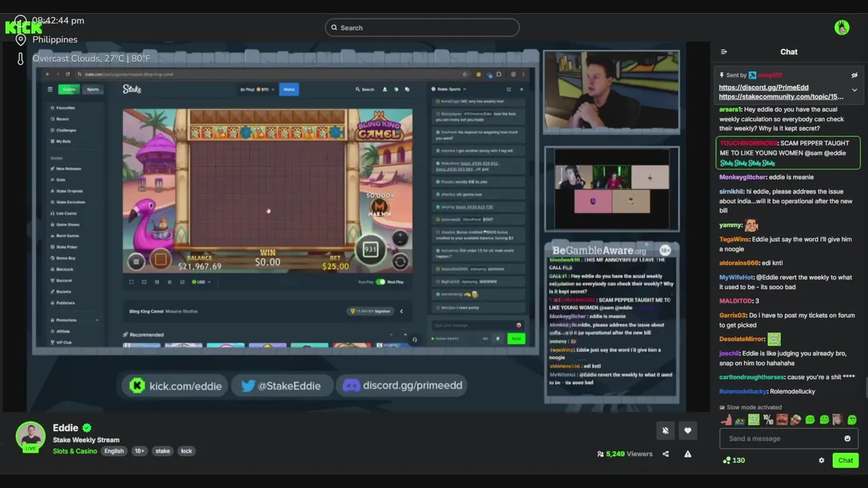This screenshot has height=488, width=868.
Task: Click the stake tag
Action: click(163, 451)
